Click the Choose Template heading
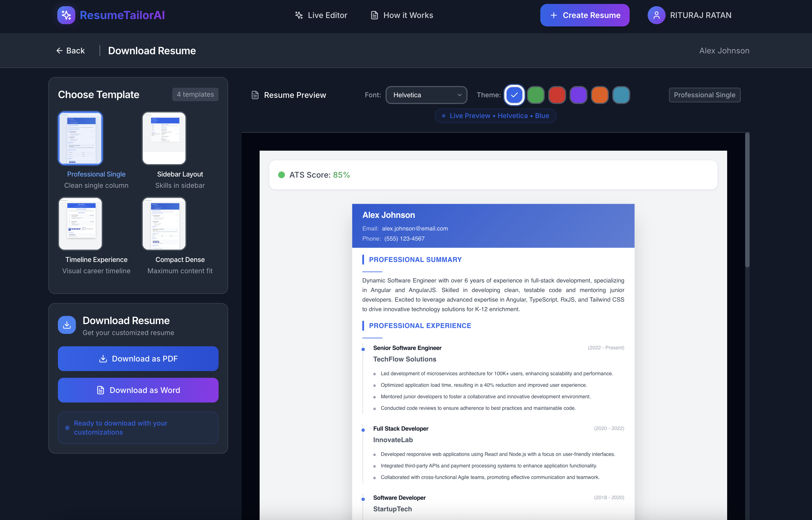Screen dimensions: 812x520 (x=99, y=94)
